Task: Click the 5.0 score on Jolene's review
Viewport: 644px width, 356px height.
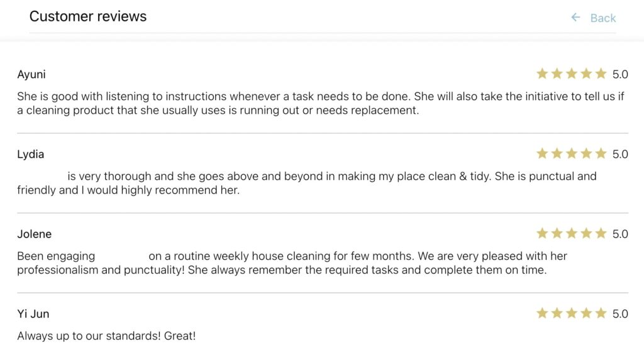Action: pos(620,234)
